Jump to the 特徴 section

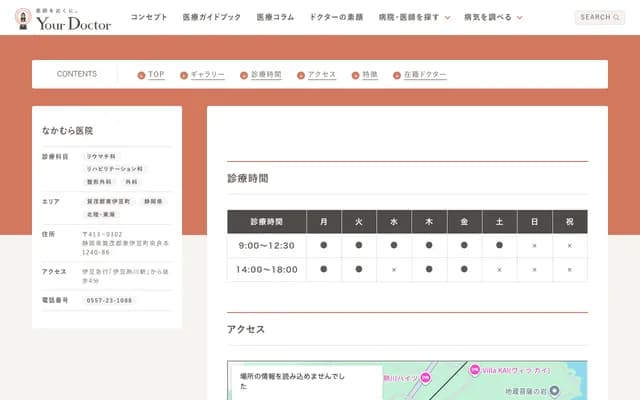click(369, 75)
